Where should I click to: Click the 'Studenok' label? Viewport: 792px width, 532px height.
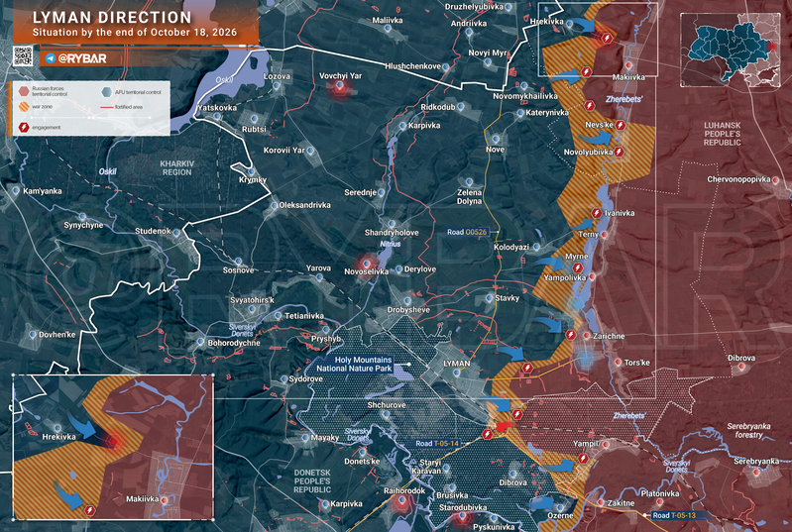point(153,231)
